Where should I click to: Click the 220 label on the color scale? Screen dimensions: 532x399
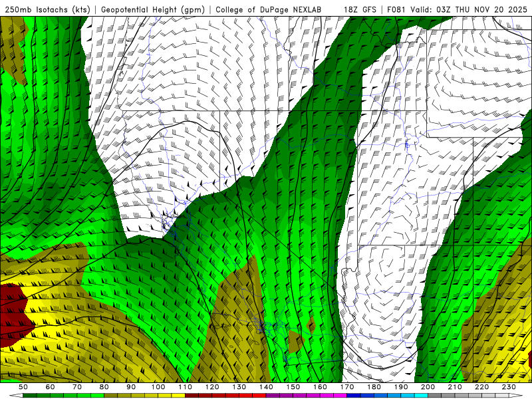point(481,387)
